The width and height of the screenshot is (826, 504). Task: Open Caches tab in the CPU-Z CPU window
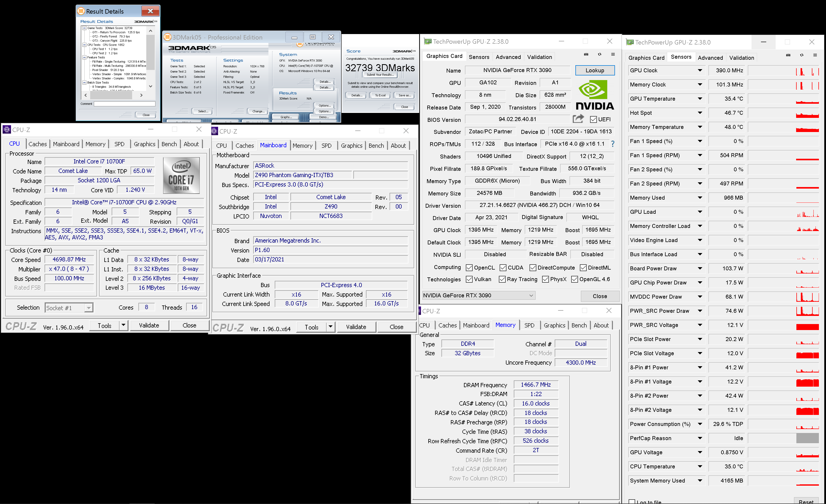tap(37, 144)
